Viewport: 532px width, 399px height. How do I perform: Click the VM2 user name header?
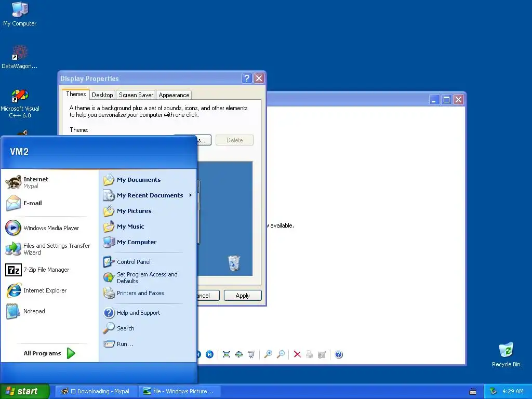tap(19, 152)
